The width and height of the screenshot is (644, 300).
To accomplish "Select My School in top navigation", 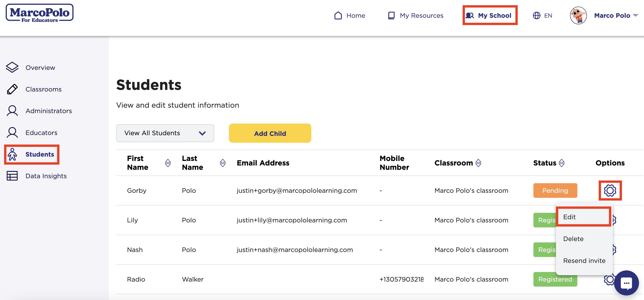I will click(494, 15).
